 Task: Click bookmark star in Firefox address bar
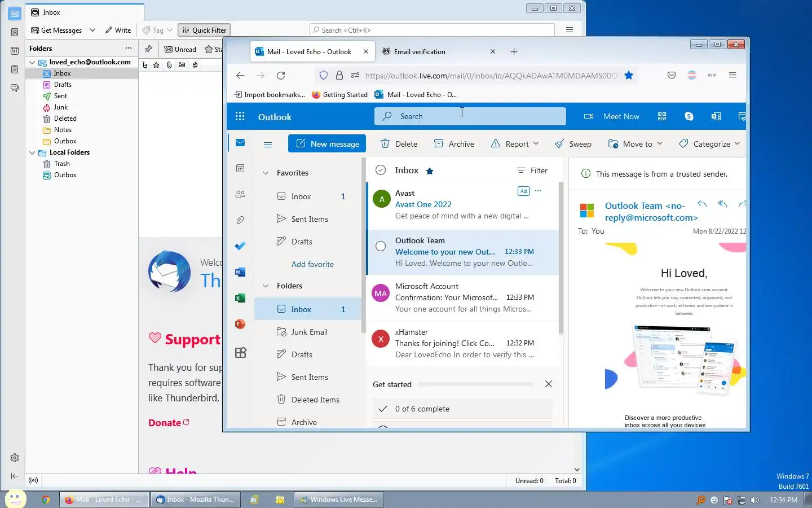[x=629, y=75]
